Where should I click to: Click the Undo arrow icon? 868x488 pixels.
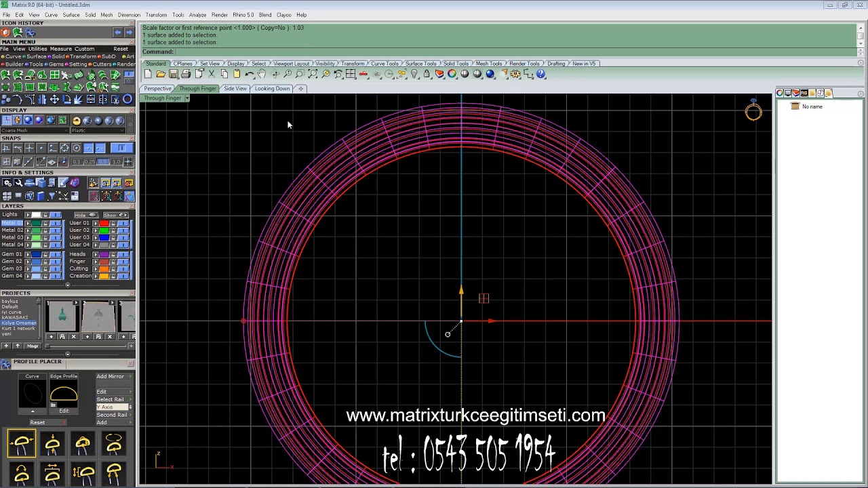coord(249,74)
